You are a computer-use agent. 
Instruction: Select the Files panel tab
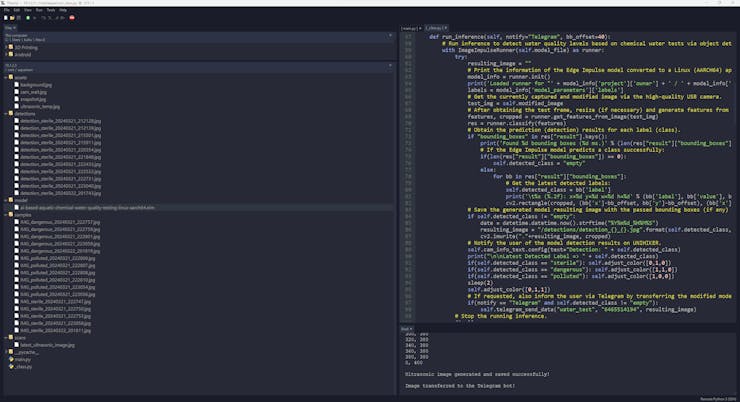pos(10,29)
